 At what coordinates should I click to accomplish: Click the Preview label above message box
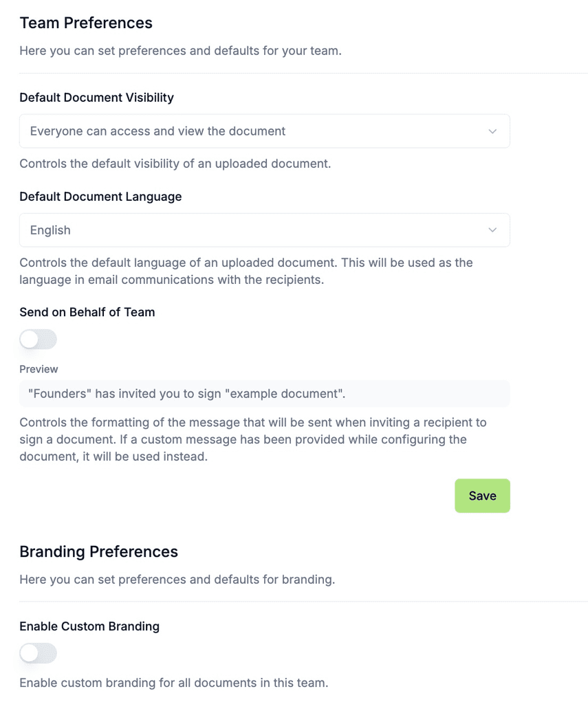click(39, 369)
